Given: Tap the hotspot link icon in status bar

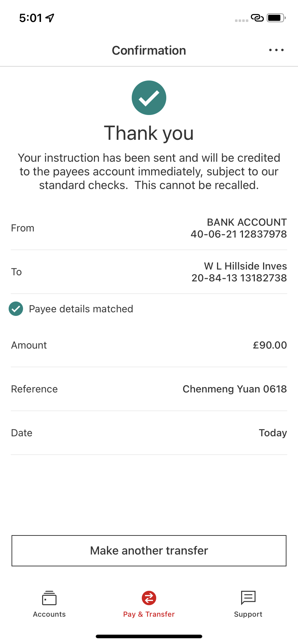Looking at the screenshot, I should click(257, 18).
